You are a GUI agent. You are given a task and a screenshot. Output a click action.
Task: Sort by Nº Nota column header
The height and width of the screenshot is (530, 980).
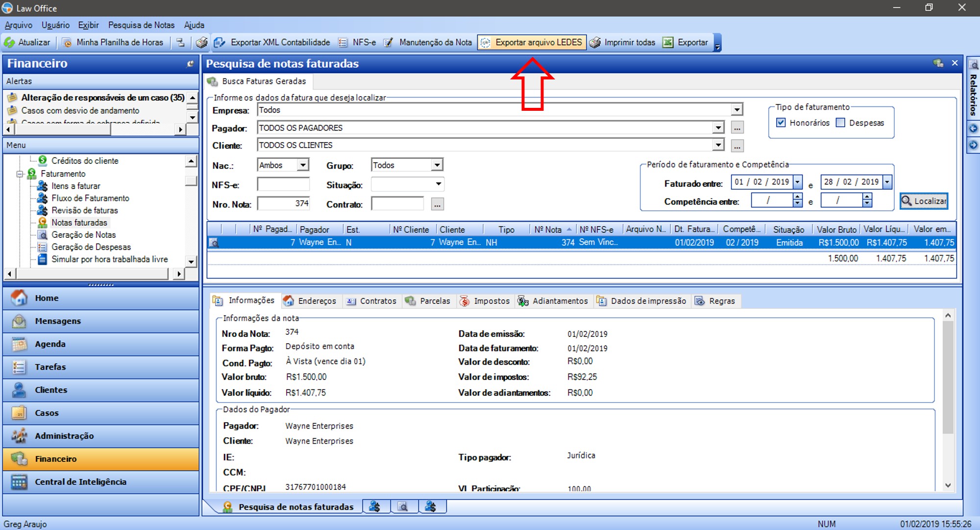[x=552, y=229]
